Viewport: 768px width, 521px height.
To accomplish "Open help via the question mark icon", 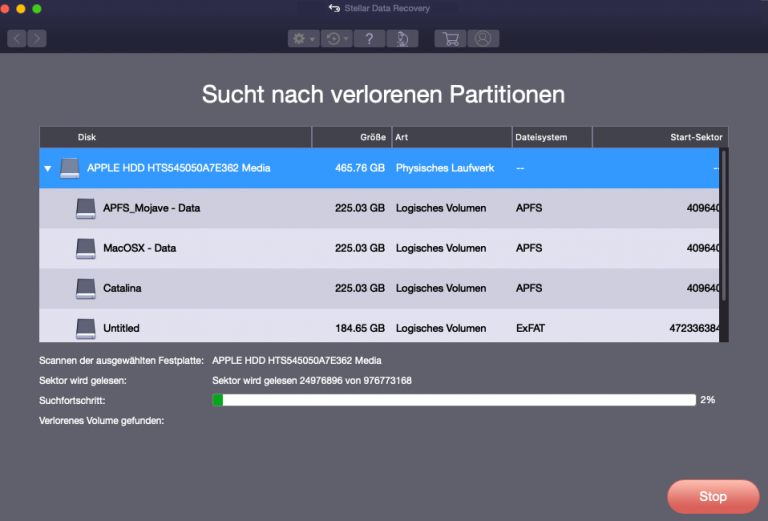I will (x=369, y=39).
